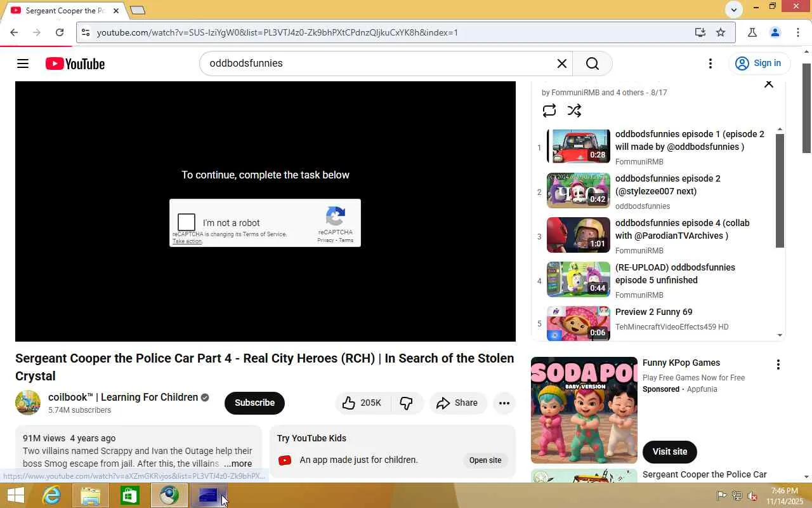This screenshot has height=508, width=812.
Task: Open the Funny KPop Games ad title
Action: tap(681, 363)
